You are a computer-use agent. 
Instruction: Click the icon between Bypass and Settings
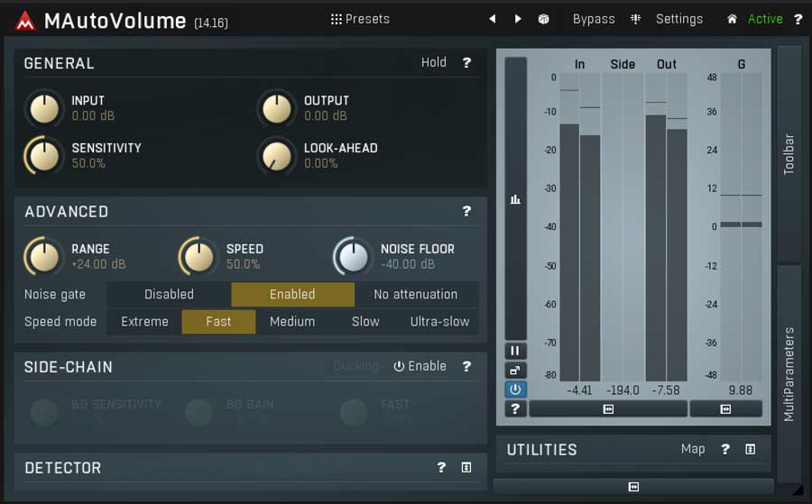coord(635,19)
